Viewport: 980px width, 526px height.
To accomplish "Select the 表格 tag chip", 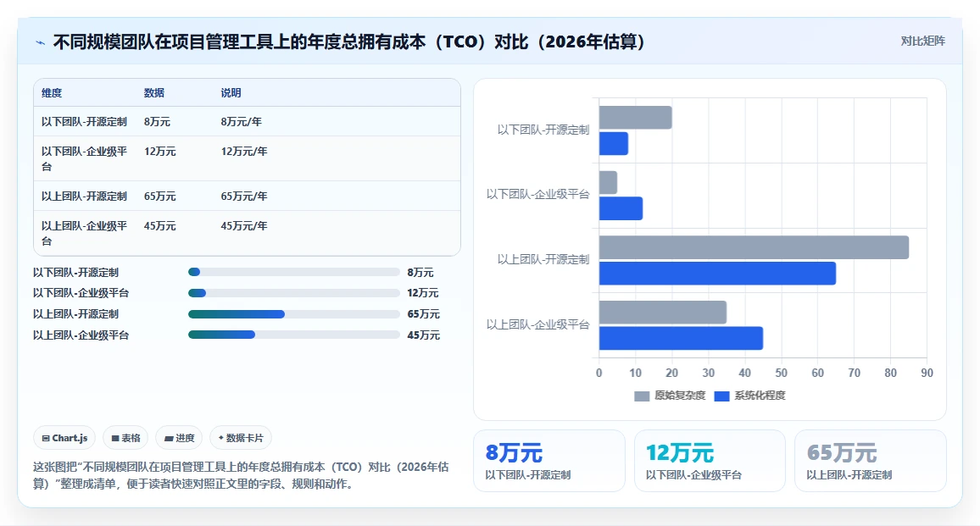I will pos(125,438).
